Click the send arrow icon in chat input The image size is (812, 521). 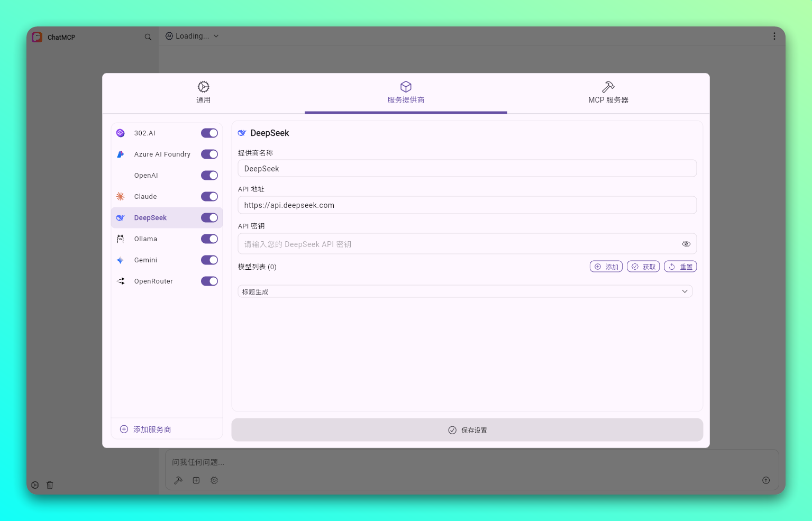(x=766, y=480)
